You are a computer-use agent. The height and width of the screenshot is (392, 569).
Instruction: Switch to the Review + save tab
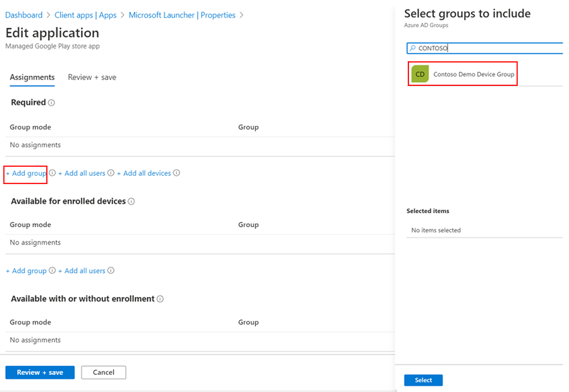[x=92, y=77]
